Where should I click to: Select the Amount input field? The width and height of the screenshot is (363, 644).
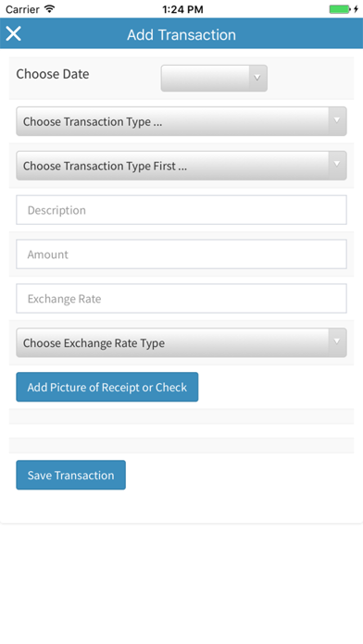click(x=181, y=254)
